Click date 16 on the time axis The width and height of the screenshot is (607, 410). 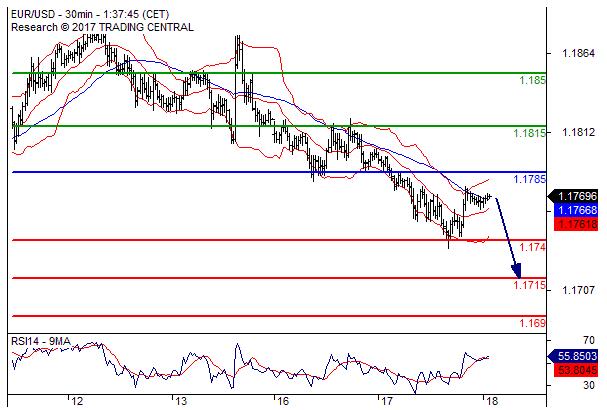[x=283, y=401]
